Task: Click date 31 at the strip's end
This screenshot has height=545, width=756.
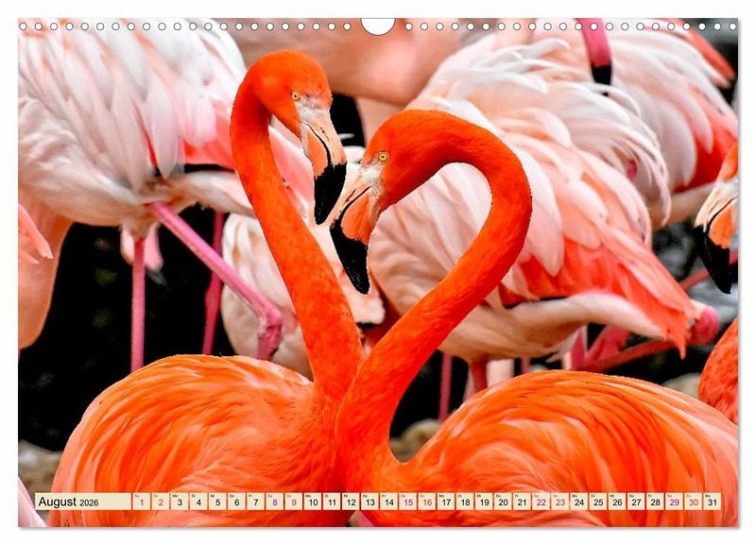Action: (712, 502)
